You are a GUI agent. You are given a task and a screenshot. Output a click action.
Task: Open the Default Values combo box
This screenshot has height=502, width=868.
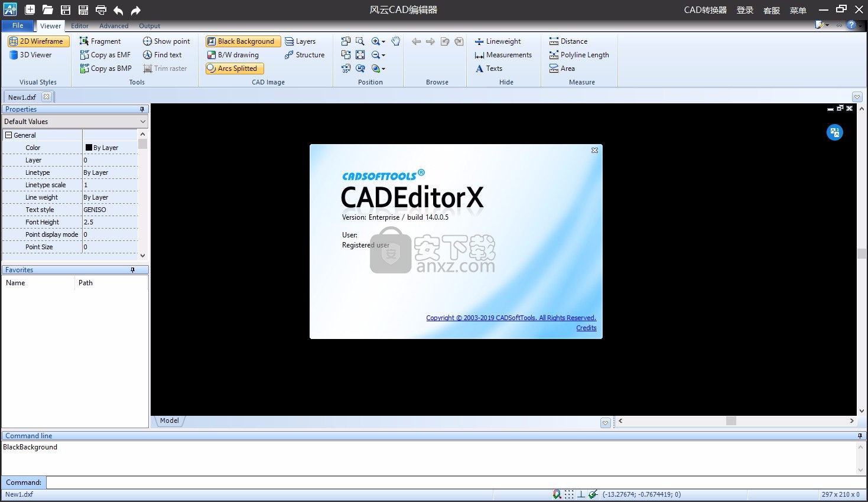coord(74,122)
